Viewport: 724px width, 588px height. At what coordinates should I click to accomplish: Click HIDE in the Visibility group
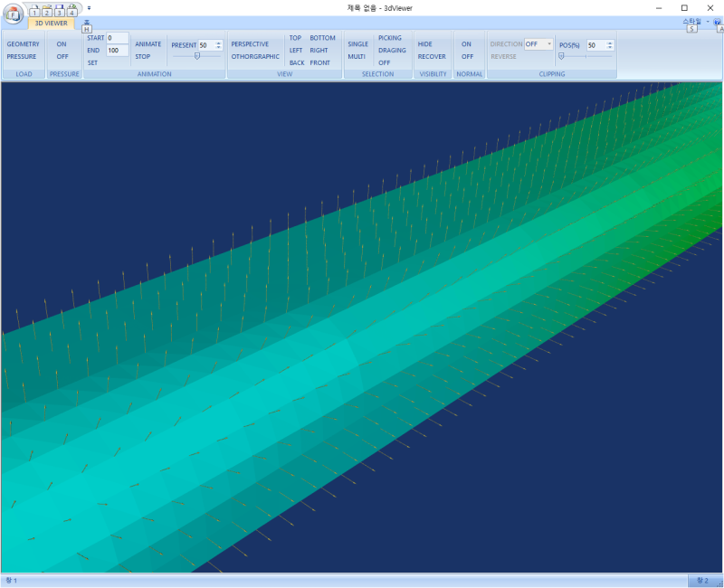(424, 43)
